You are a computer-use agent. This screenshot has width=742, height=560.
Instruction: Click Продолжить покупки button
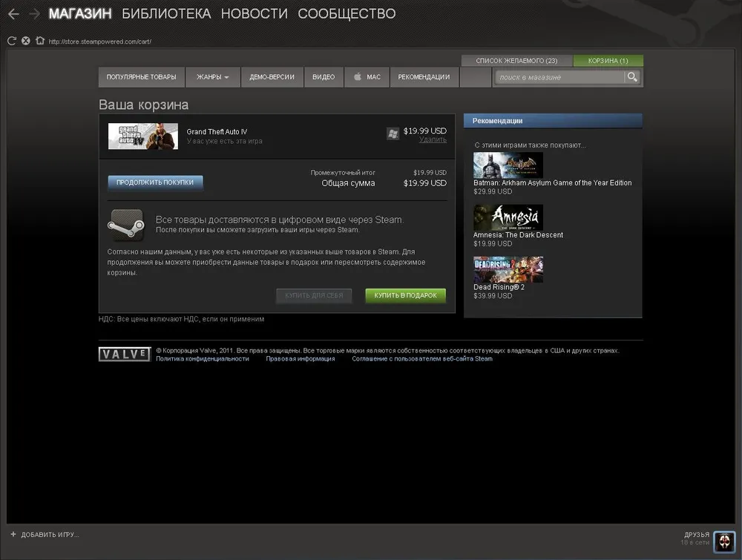tap(155, 182)
